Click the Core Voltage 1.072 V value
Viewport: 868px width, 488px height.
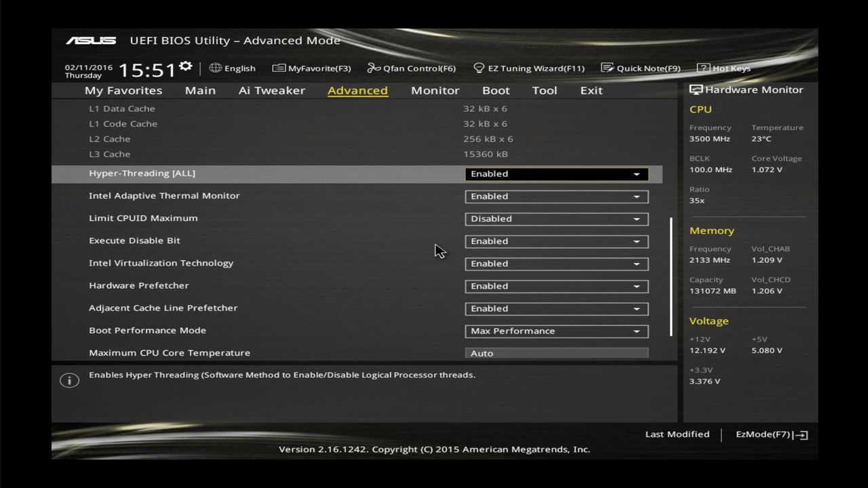coord(766,169)
